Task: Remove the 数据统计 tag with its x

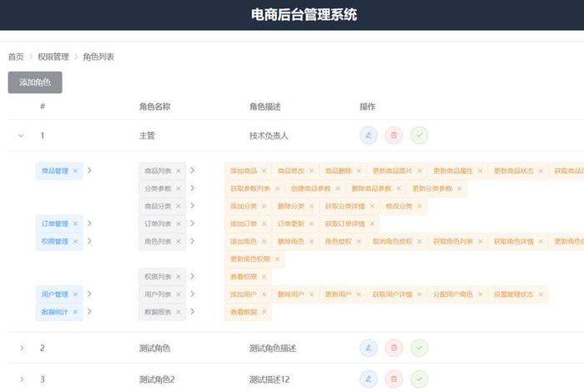Action: click(75, 312)
